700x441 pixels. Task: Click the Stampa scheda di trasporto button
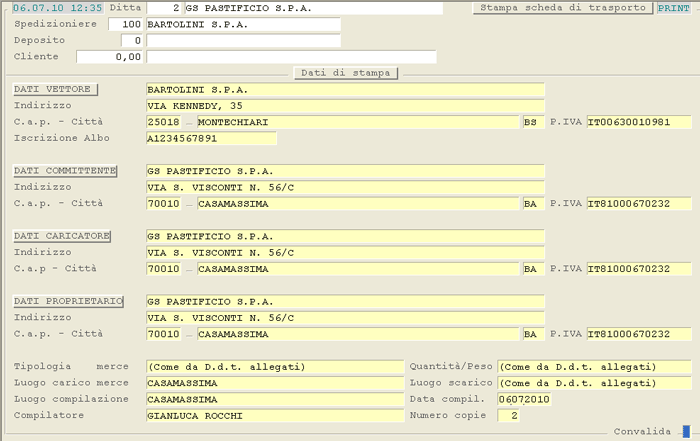click(x=562, y=8)
